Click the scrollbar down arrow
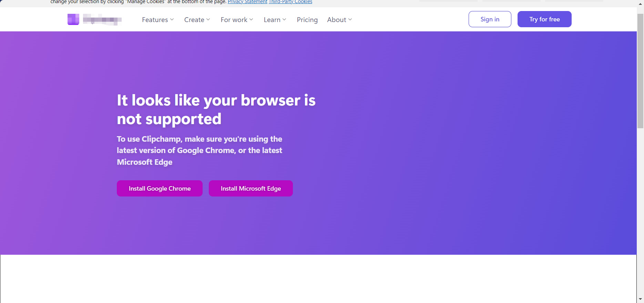The width and height of the screenshot is (644, 303). [640, 299]
